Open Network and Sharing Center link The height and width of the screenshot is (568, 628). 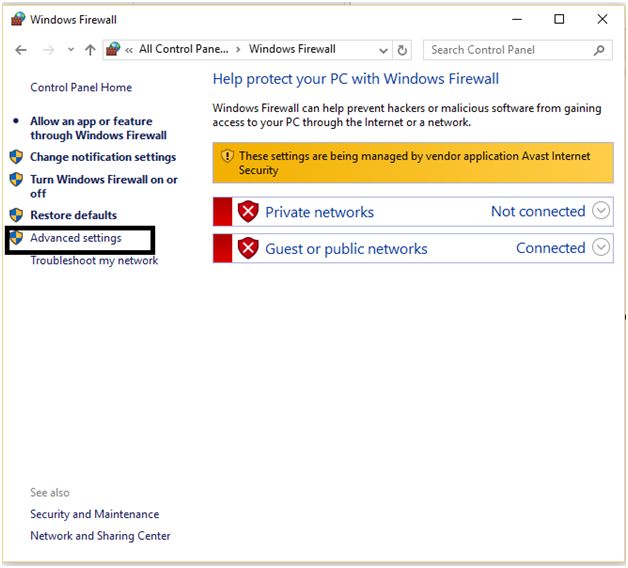101,536
